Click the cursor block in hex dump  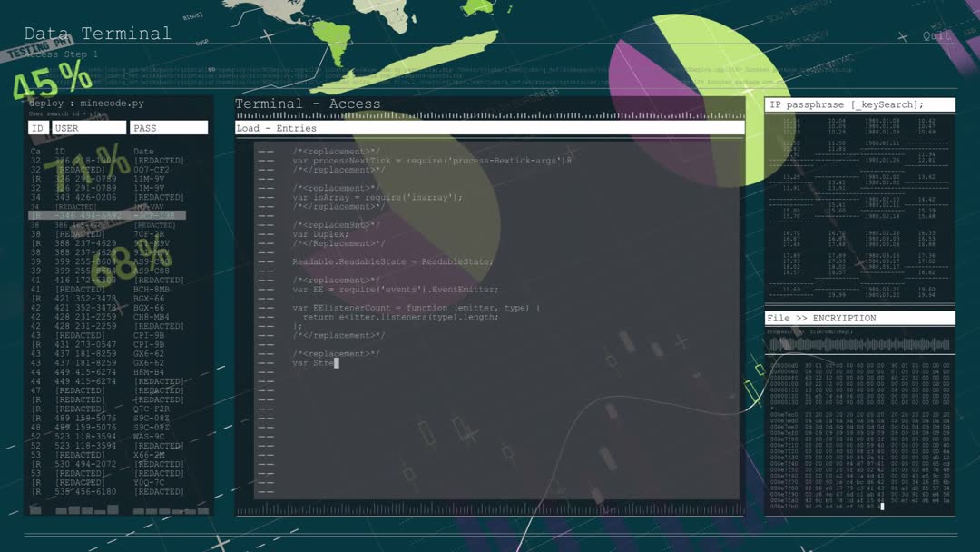(882, 507)
